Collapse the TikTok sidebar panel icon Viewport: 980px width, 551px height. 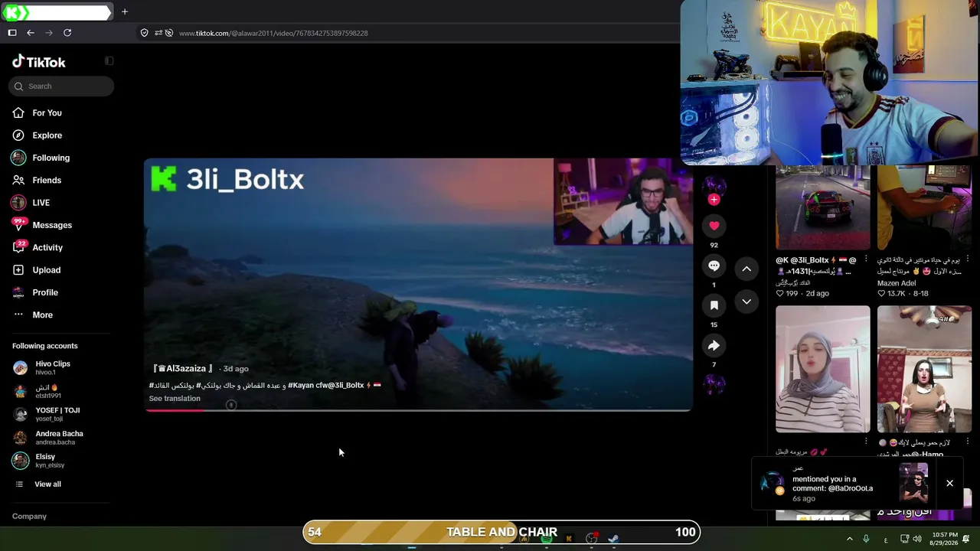point(109,61)
